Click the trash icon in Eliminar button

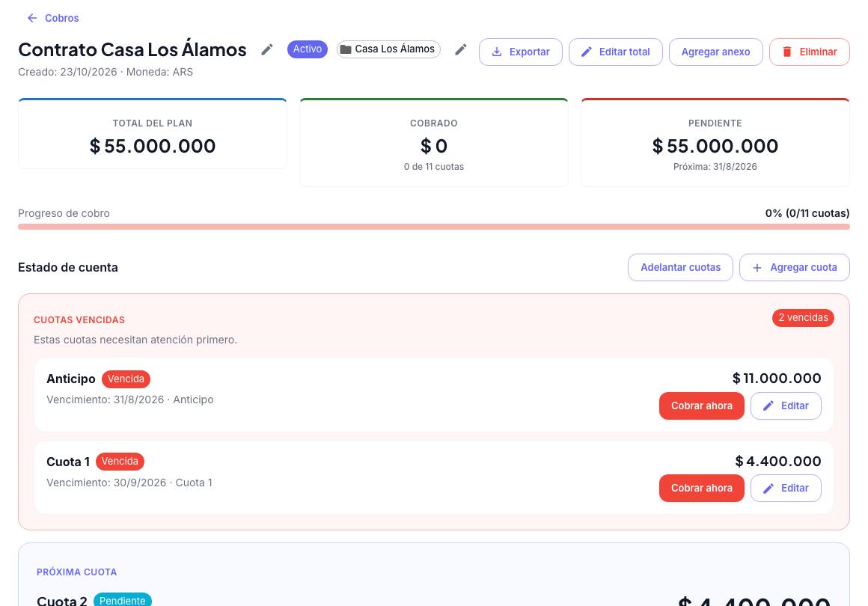click(786, 52)
